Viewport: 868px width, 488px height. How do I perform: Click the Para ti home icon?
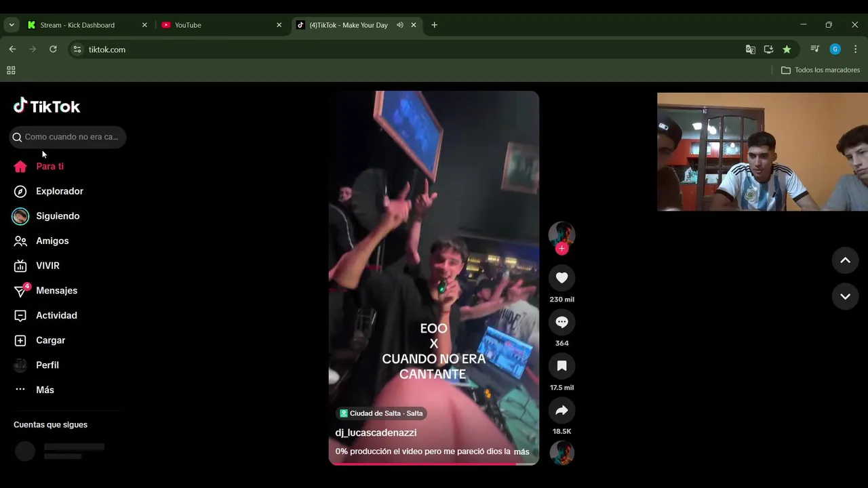click(x=20, y=167)
